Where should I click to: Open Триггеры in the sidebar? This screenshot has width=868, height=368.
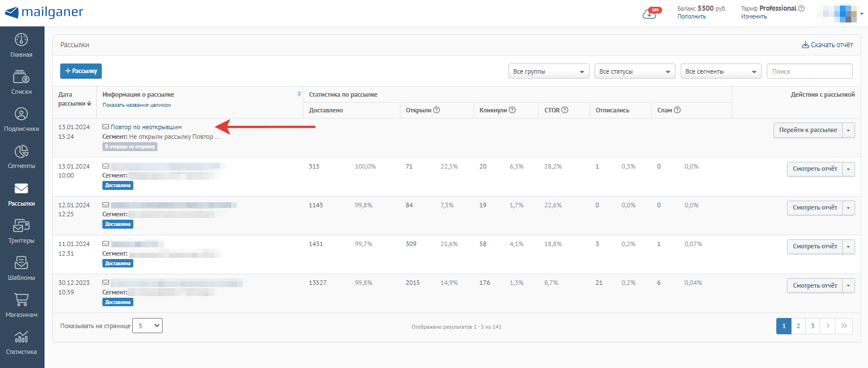(x=21, y=227)
